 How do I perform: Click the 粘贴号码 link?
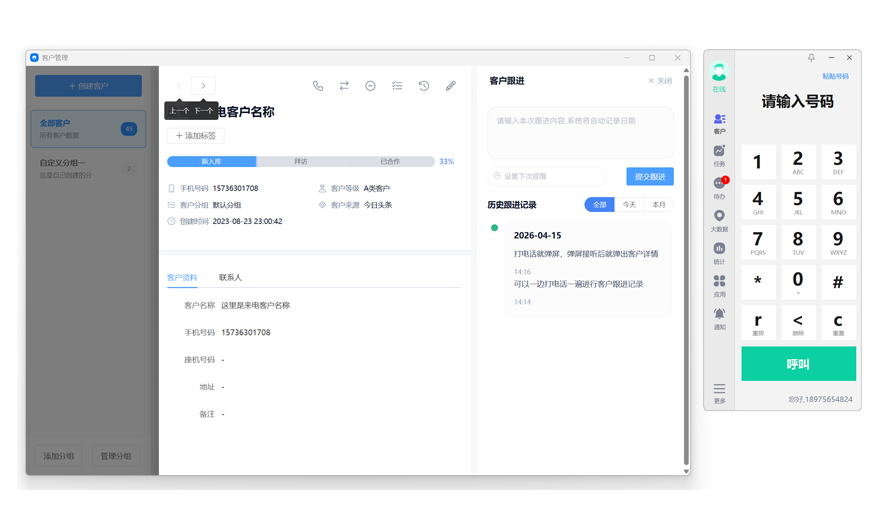(835, 76)
